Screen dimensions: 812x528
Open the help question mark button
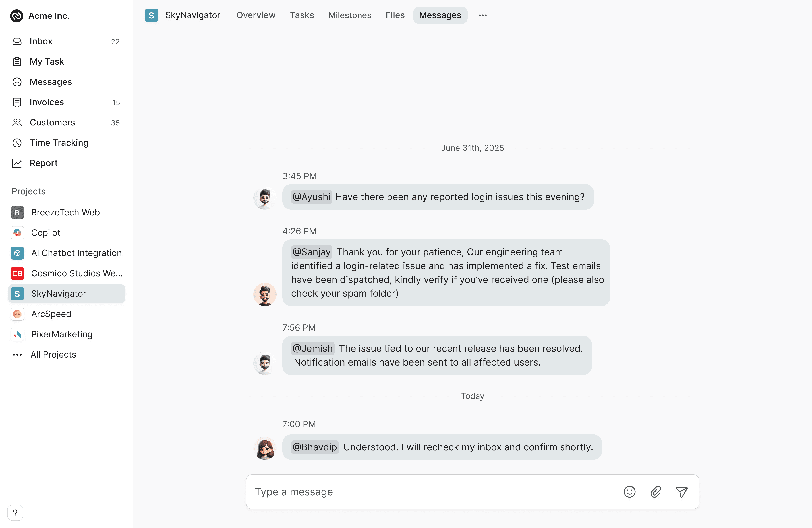pos(15,513)
